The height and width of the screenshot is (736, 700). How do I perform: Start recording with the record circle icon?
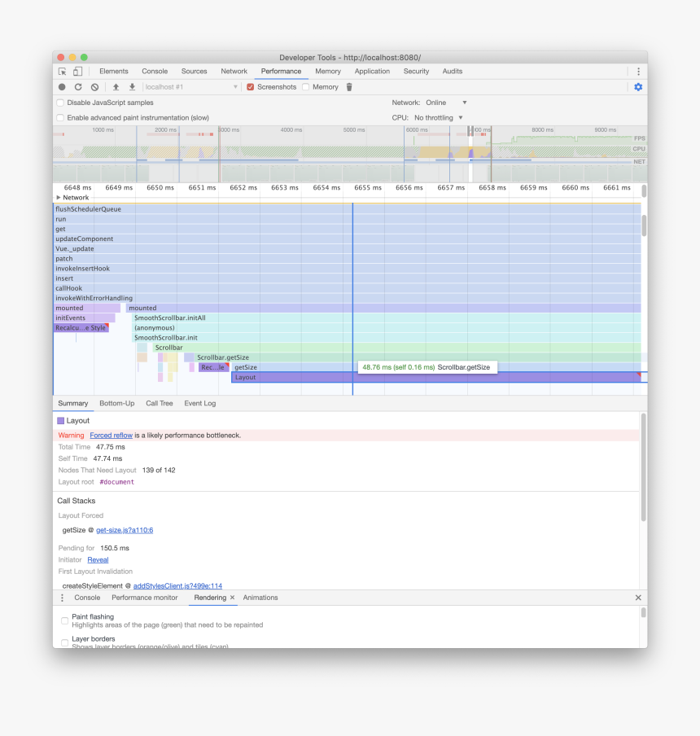click(x=62, y=87)
